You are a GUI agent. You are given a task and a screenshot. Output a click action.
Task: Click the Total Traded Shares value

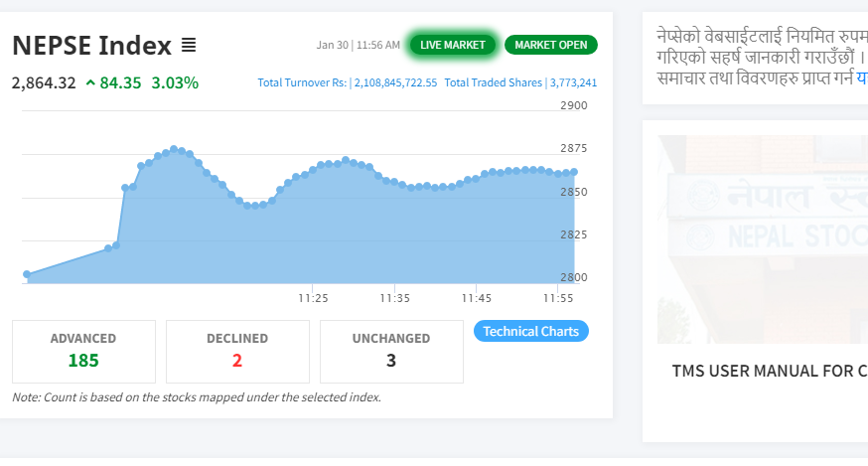coord(573,82)
